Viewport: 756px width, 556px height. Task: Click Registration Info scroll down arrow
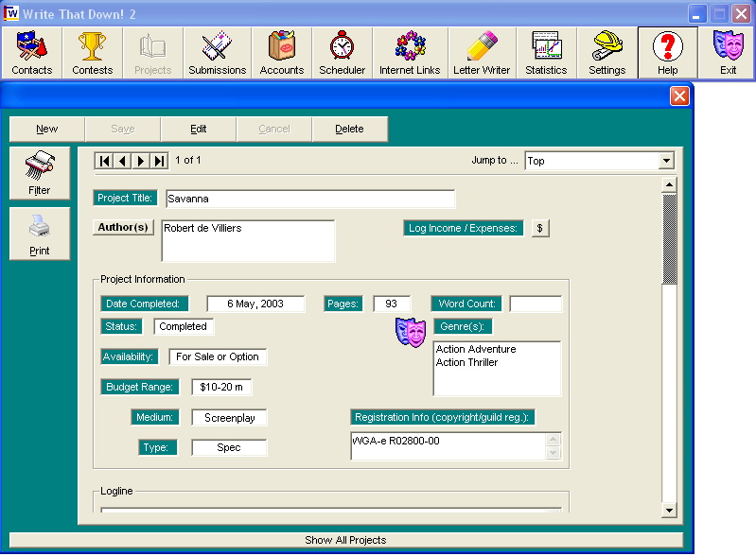[x=553, y=453]
